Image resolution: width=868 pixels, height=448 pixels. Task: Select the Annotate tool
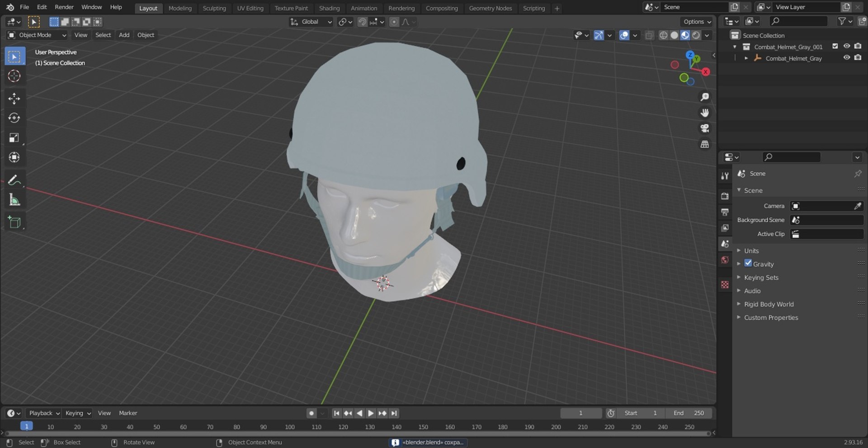click(14, 180)
